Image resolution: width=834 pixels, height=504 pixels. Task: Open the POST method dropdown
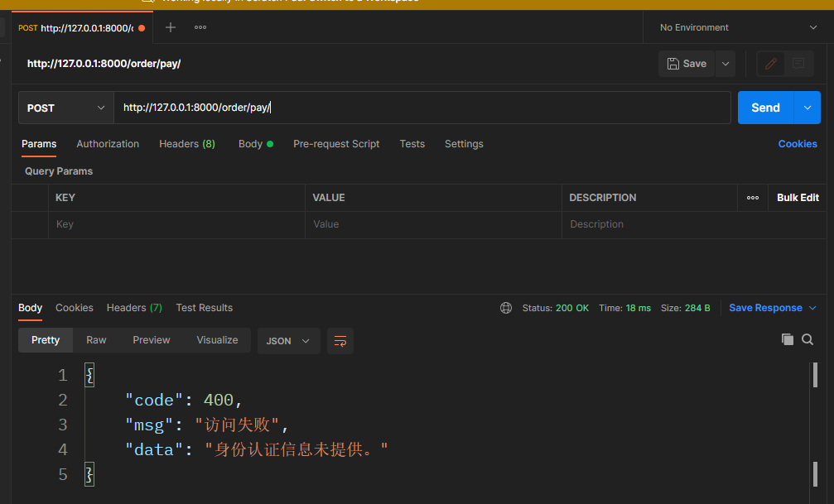coord(66,108)
